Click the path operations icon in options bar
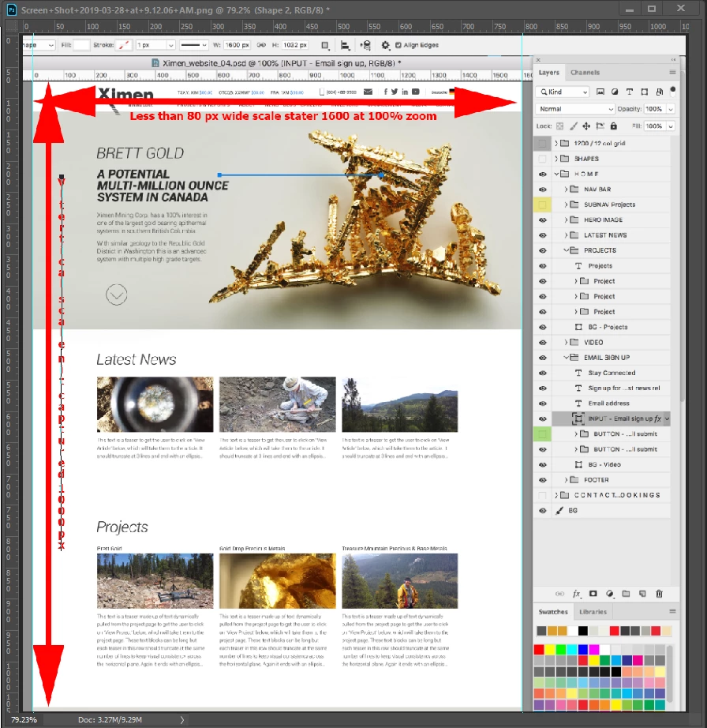707x728 pixels. click(325, 45)
